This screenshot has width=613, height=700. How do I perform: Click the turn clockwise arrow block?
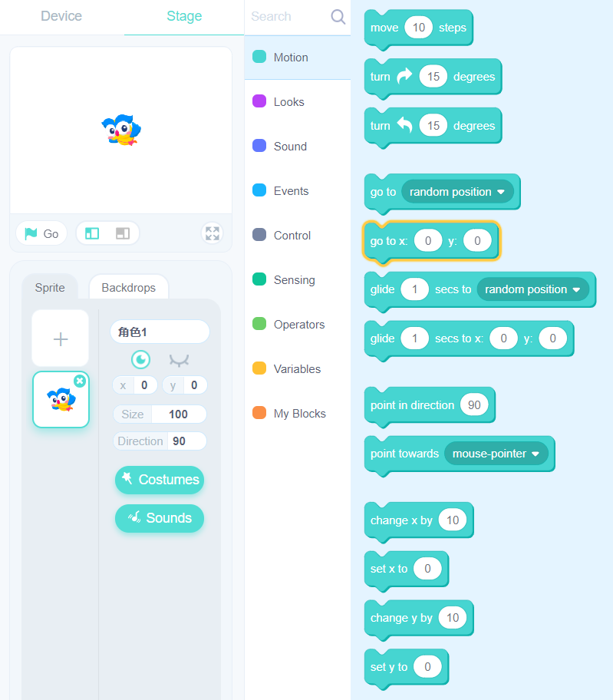433,78
